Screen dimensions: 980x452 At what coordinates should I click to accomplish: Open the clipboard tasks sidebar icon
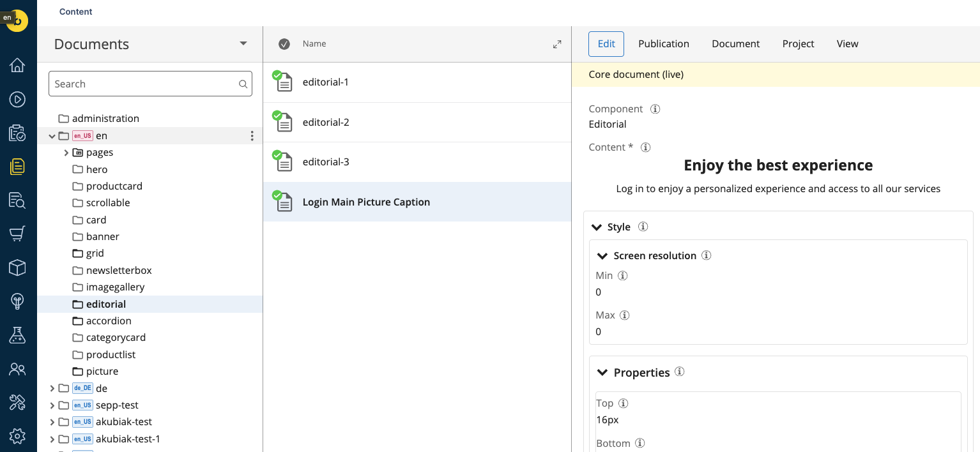(x=17, y=133)
